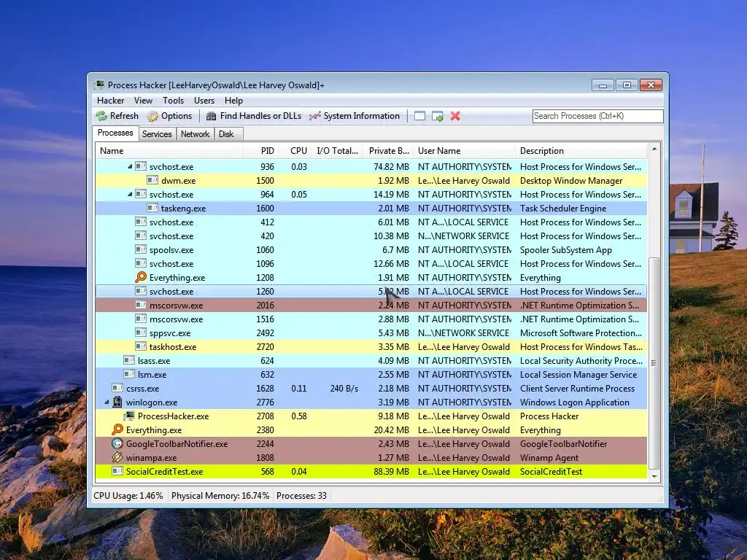The image size is (747, 560).
Task: Open System Information graph icon
Action: pyautogui.click(x=315, y=116)
